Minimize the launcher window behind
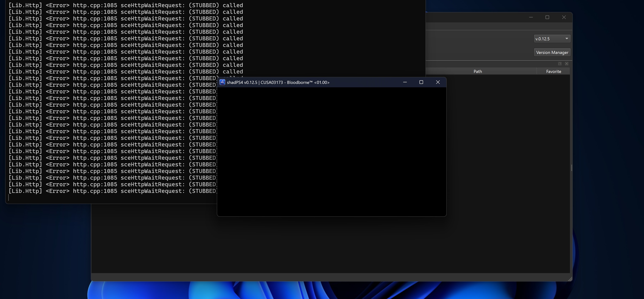Viewport: 644px width, 299px height. tap(531, 17)
